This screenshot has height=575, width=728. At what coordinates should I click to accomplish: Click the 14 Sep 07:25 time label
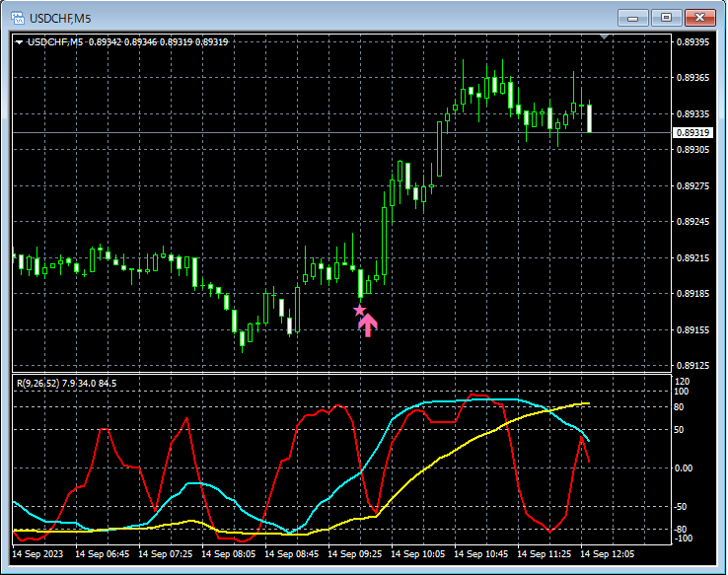[166, 554]
